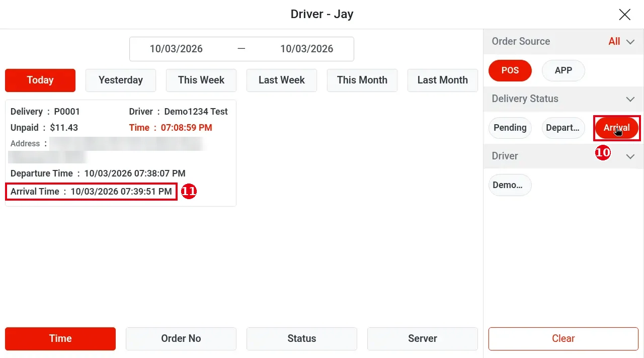The image size is (644, 358).
Task: Sort orders by Time
Action: tap(60, 339)
